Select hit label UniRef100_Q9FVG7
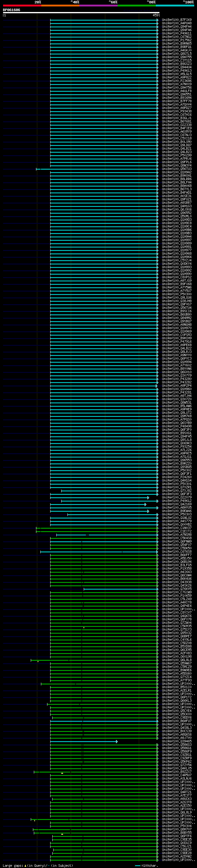197x868 pixels. [177, 304]
